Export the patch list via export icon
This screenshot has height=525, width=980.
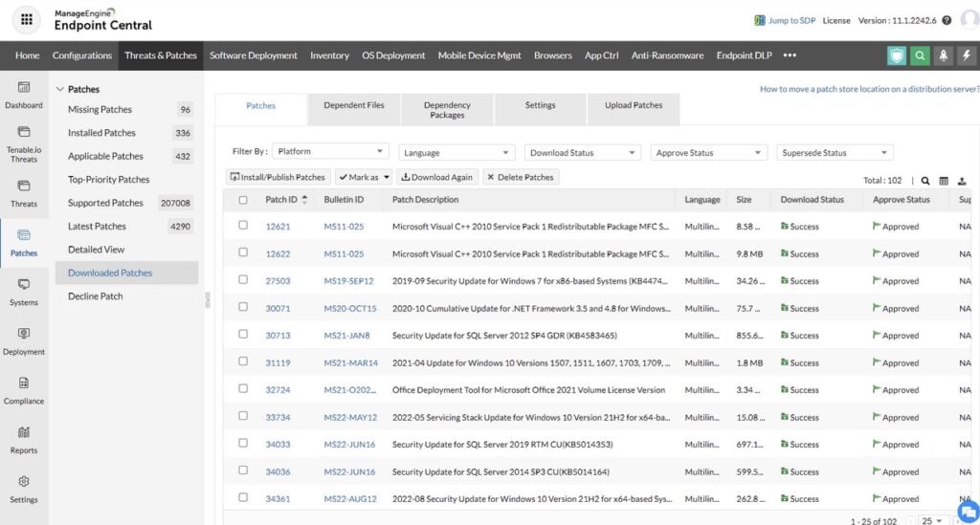pos(962,181)
